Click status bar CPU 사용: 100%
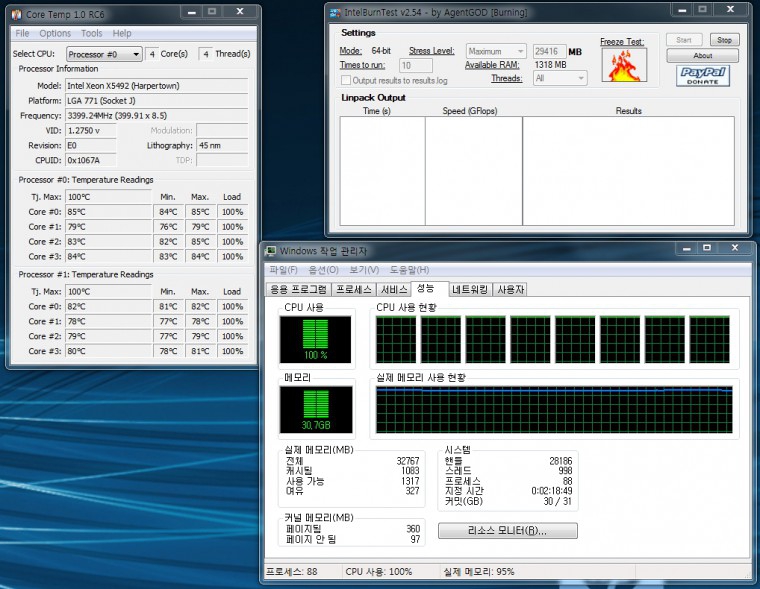This screenshot has width=760, height=589. [379, 572]
